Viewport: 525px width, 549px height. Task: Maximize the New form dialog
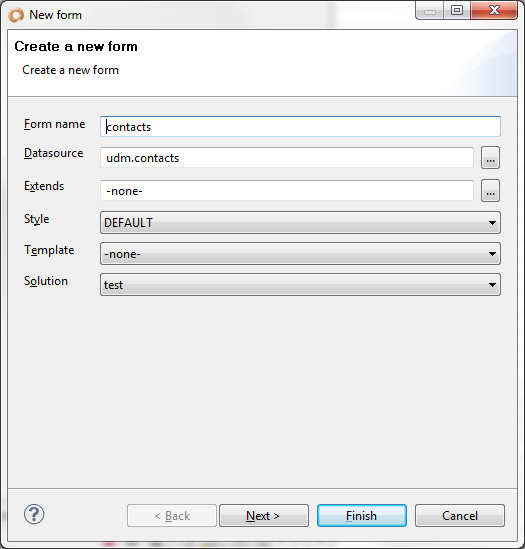coord(457,11)
